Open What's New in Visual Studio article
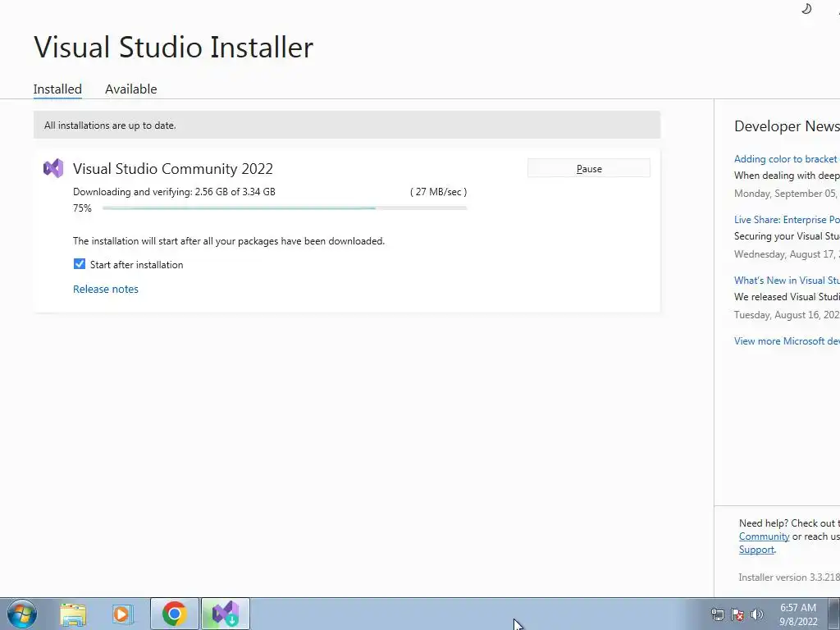The image size is (840, 630). [787, 281]
